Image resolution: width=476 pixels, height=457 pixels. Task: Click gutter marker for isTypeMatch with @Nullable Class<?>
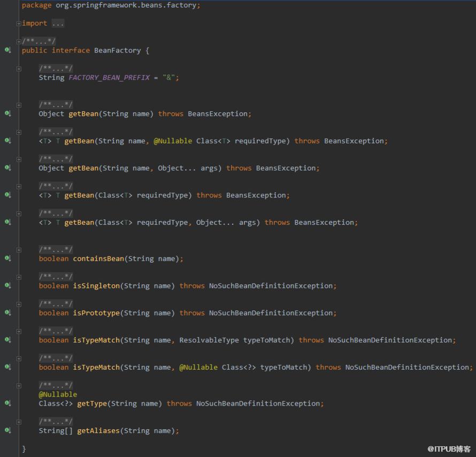(x=8, y=367)
